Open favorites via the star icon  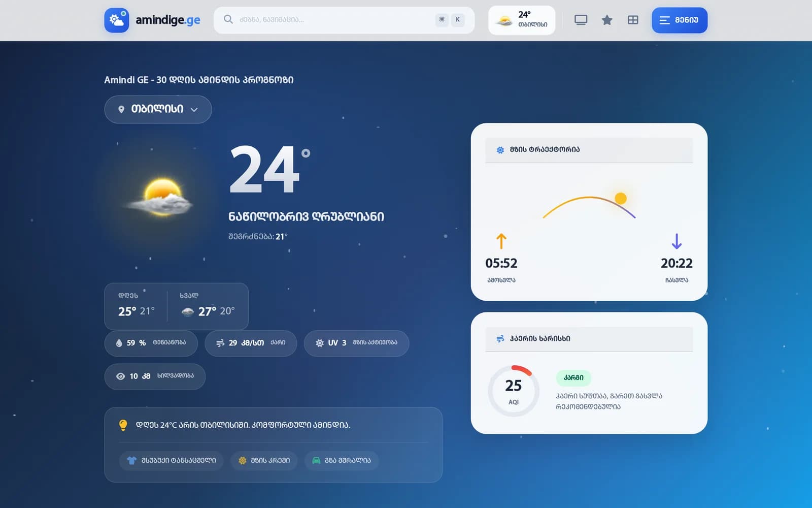click(607, 20)
